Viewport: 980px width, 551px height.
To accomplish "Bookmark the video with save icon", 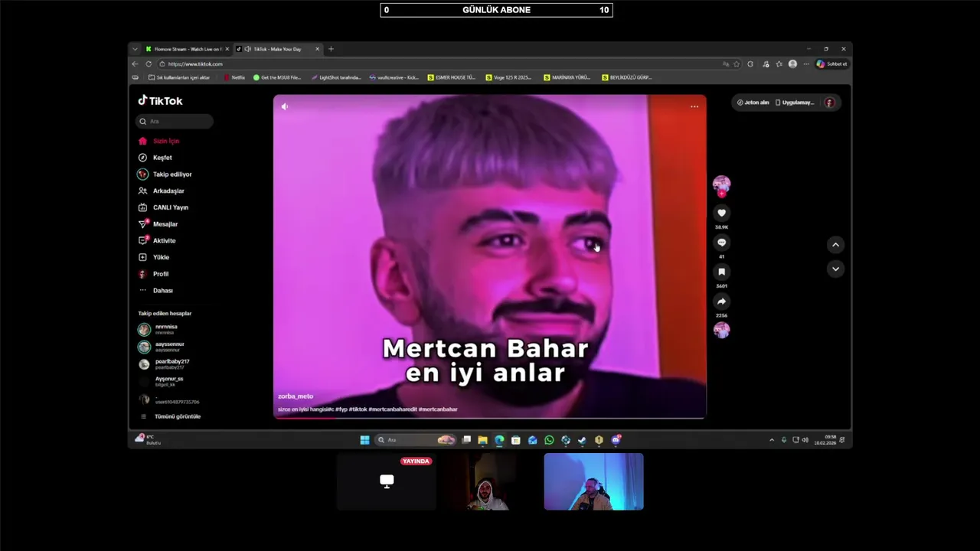I will (721, 272).
